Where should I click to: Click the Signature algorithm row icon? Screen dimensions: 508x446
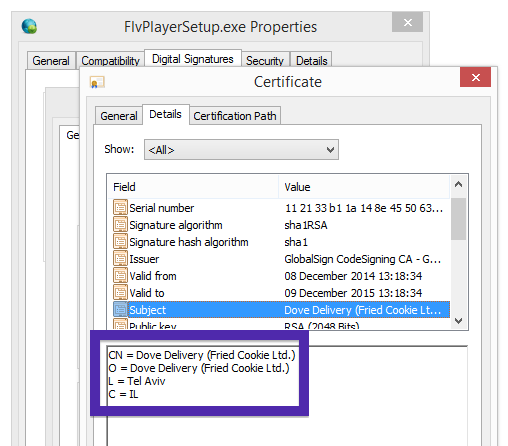pyautogui.click(x=120, y=224)
